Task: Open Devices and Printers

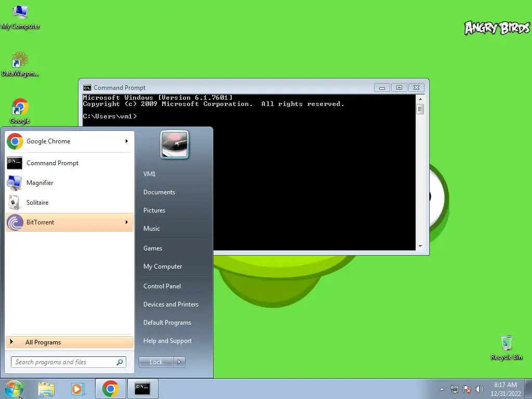Action: pyautogui.click(x=170, y=304)
